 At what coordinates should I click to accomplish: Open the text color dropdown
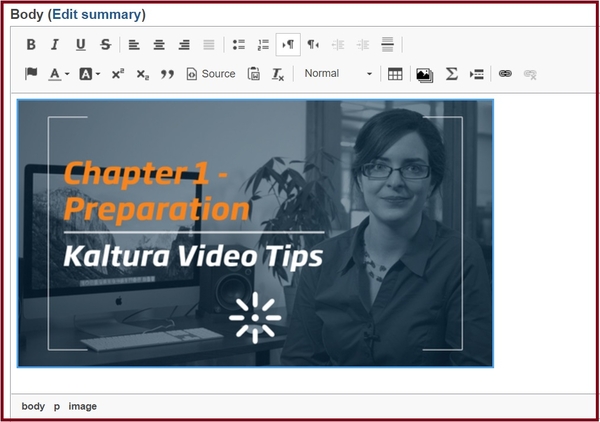coord(59,74)
